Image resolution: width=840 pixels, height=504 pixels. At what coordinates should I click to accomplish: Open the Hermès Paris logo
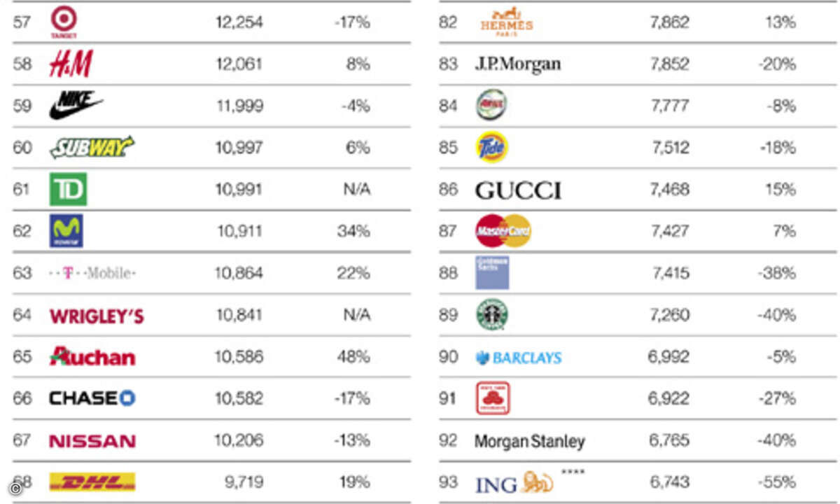tap(507, 22)
